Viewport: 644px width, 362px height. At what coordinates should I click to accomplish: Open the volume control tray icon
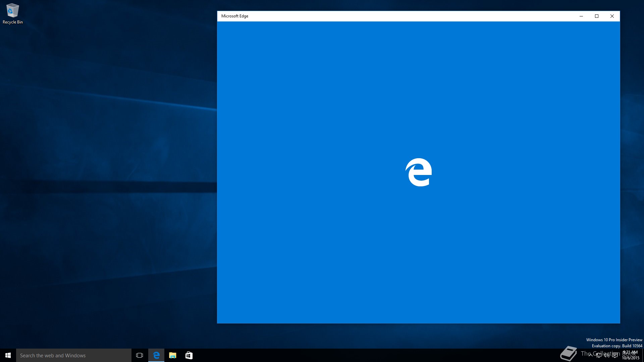[x=607, y=355]
